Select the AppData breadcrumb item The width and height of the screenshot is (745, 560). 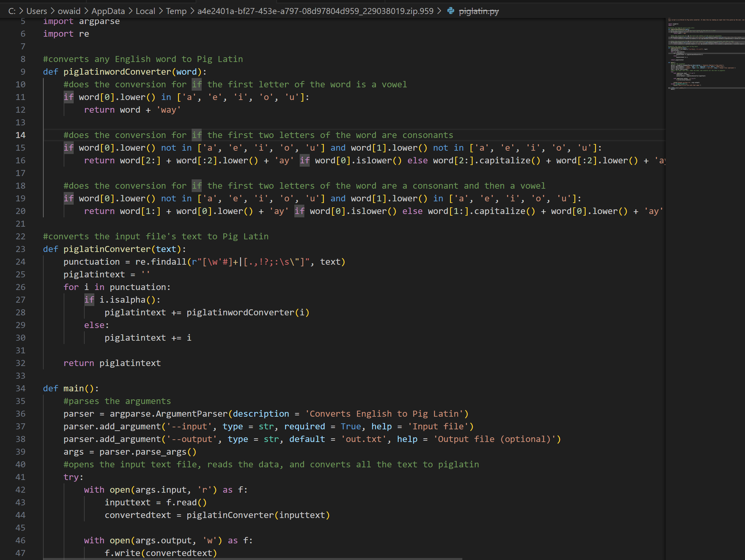click(108, 11)
